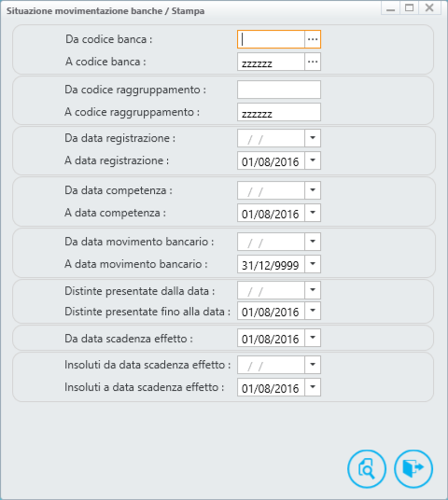Image resolution: width=448 pixels, height=500 pixels.
Task: Click the print preview magnifier icon
Action: pos(367,468)
